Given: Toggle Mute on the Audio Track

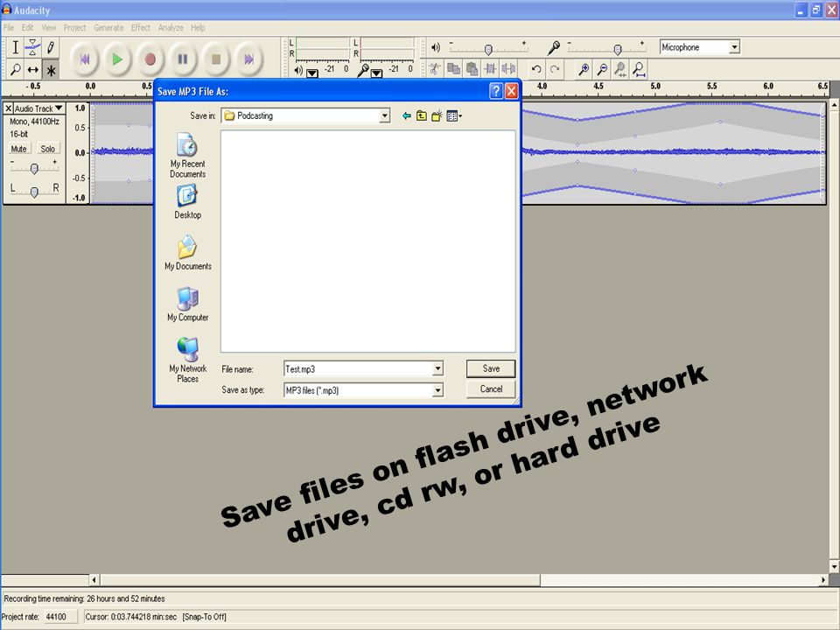Looking at the screenshot, I should click(x=18, y=149).
